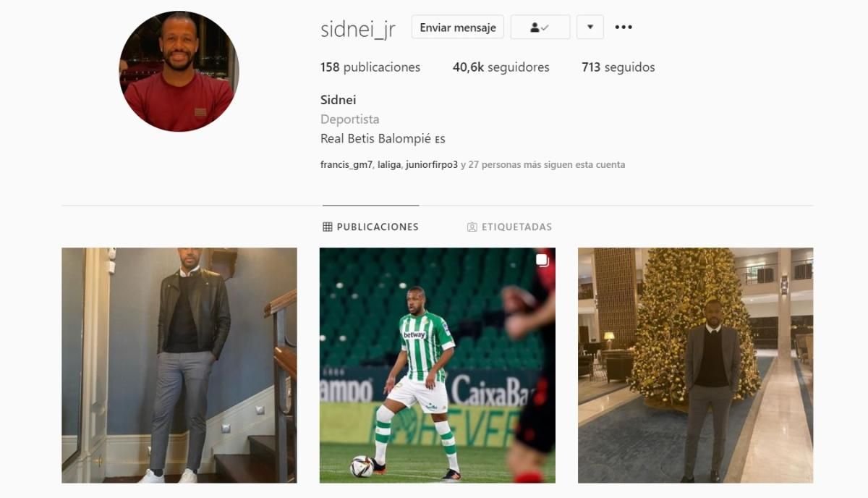
Task: Click the Enviar mensaje button
Action: tap(458, 28)
